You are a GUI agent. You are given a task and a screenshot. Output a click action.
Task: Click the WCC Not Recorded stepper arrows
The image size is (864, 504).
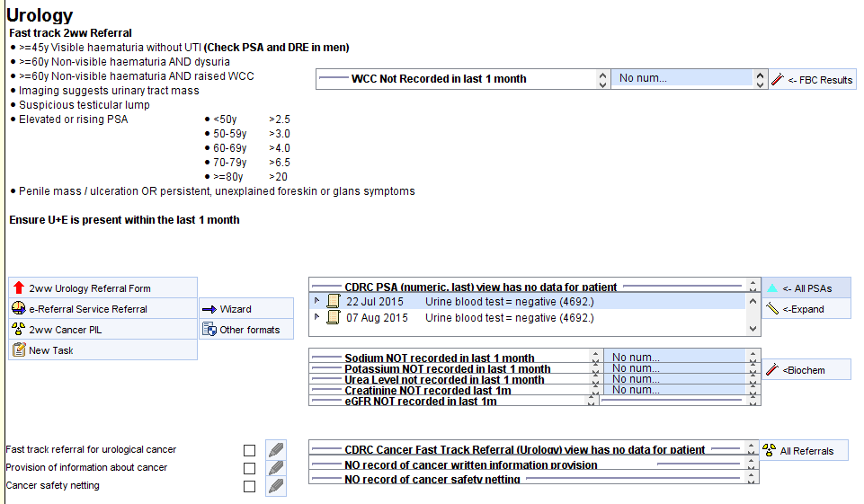602,79
